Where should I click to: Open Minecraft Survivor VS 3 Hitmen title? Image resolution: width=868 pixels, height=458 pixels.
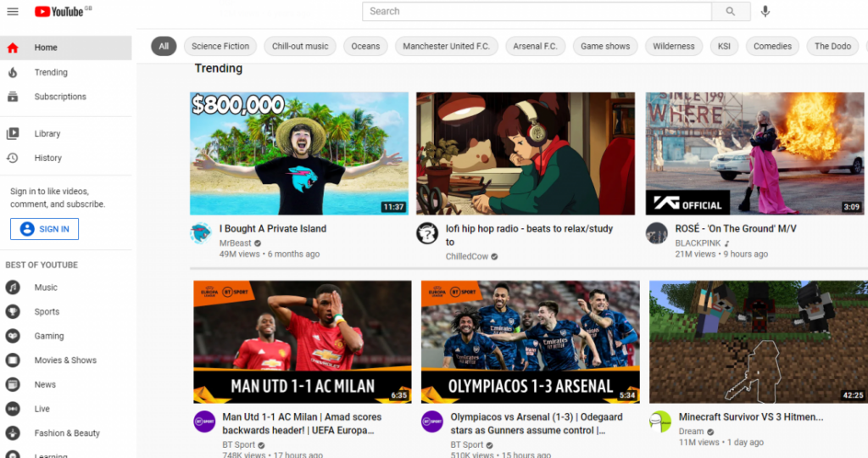tap(751, 417)
